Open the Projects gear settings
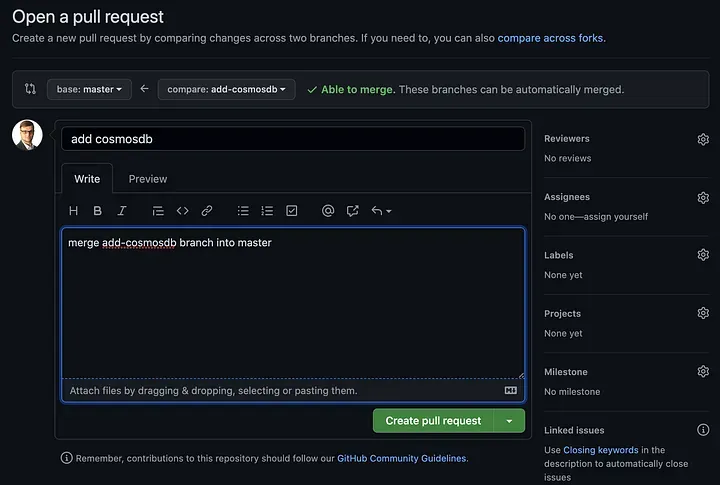The image size is (720, 485). pyautogui.click(x=703, y=313)
